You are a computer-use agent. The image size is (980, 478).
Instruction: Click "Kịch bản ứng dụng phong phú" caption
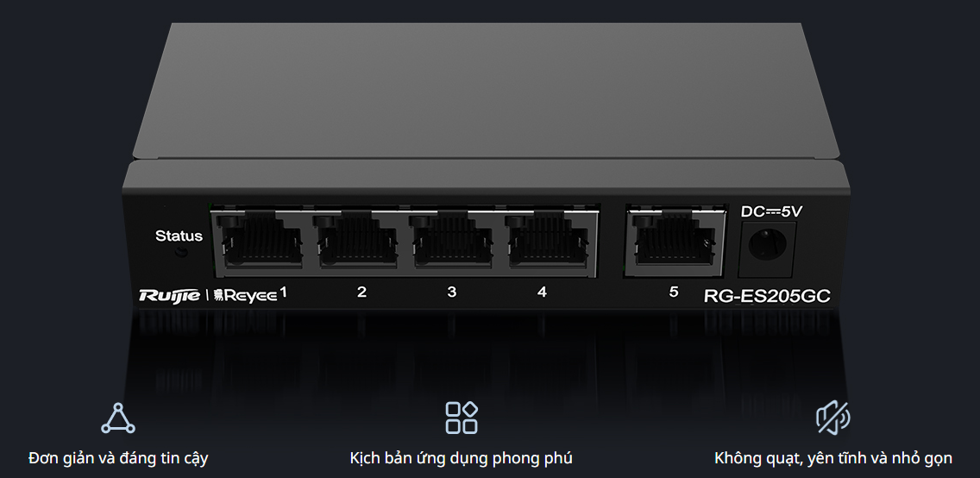click(462, 458)
